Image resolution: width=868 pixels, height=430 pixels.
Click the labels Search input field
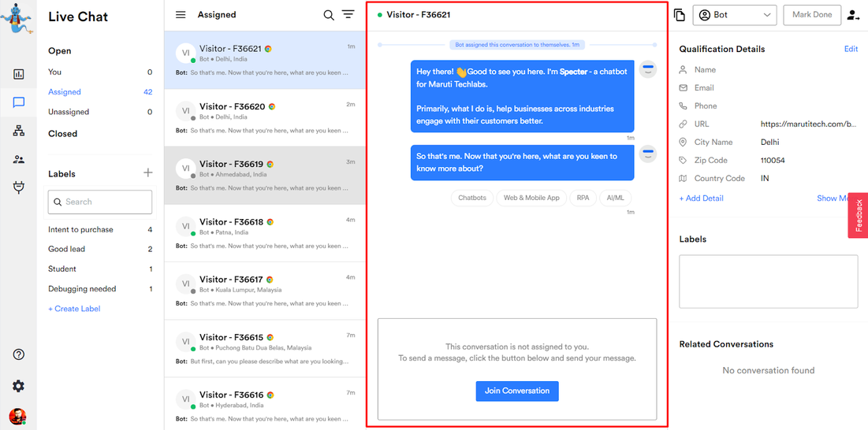click(x=100, y=202)
